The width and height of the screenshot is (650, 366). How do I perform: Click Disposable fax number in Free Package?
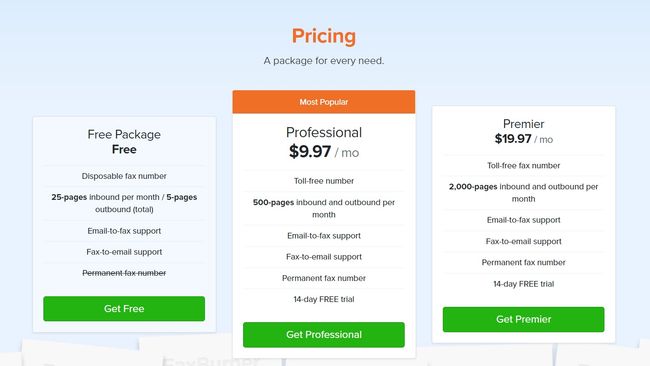tap(124, 176)
